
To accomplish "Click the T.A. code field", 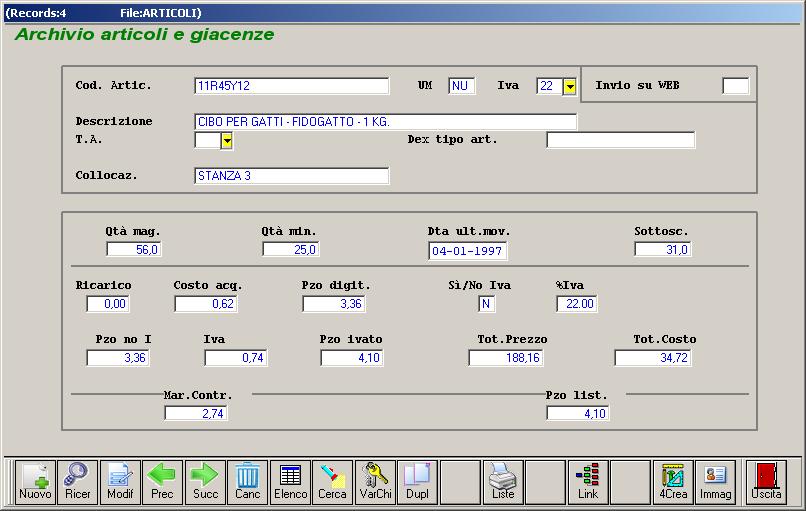I will tap(208, 140).
